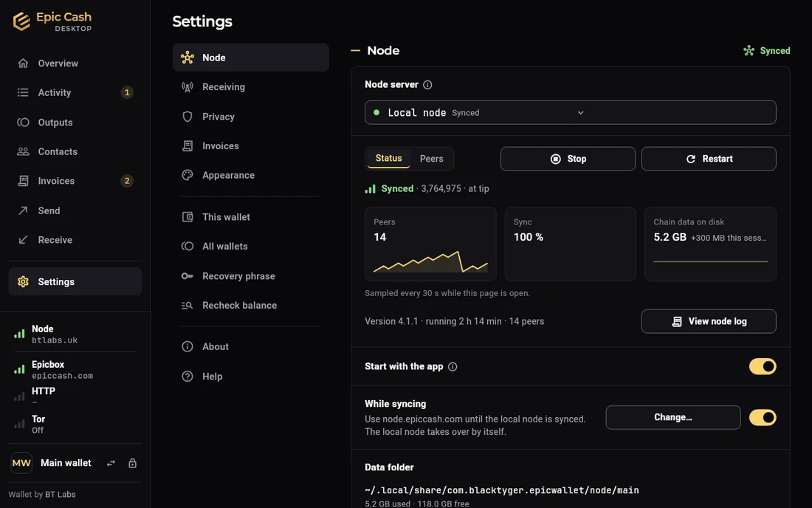Click the Receiving antenna icon
The width and height of the screenshot is (812, 508).
pyautogui.click(x=187, y=87)
